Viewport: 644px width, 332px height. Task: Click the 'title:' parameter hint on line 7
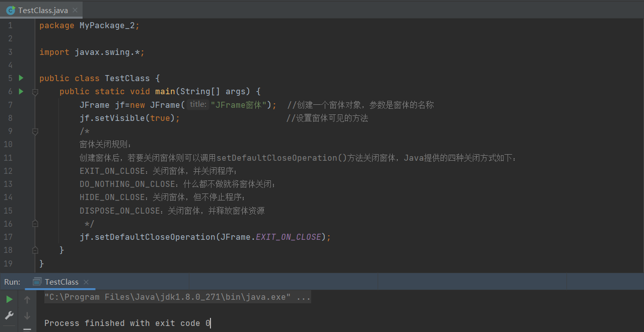[198, 105]
